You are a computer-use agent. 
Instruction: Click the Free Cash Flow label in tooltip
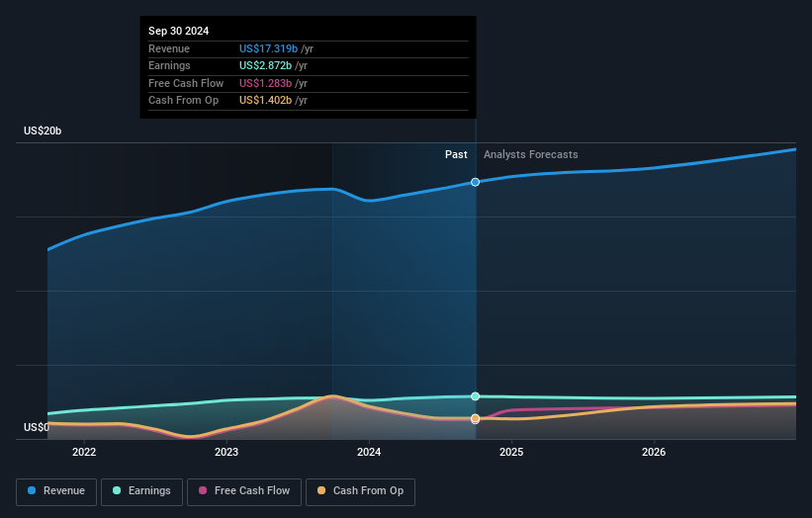click(186, 83)
